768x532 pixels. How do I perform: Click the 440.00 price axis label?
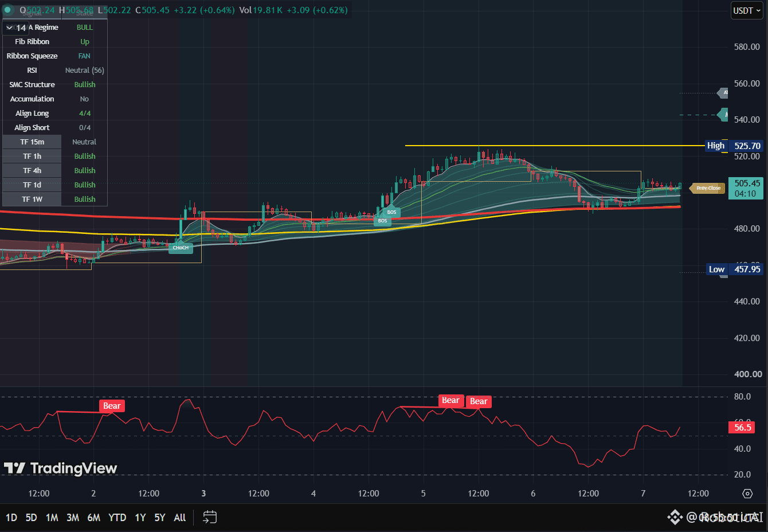[x=747, y=302]
